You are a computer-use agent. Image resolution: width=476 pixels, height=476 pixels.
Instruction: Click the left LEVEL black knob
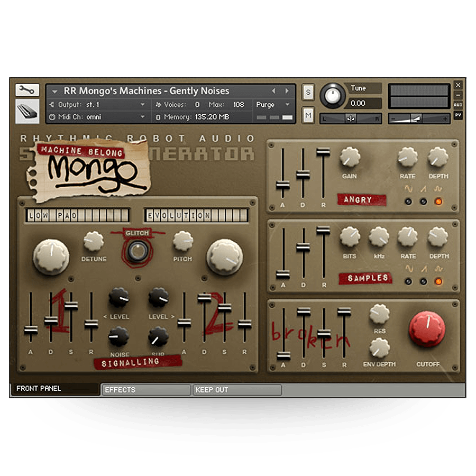118,297
